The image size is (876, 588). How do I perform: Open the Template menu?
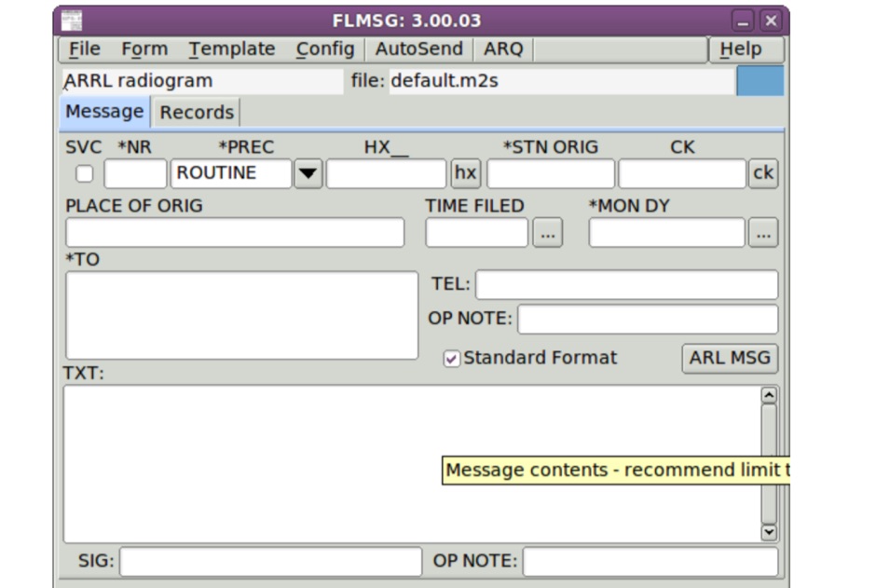232,48
